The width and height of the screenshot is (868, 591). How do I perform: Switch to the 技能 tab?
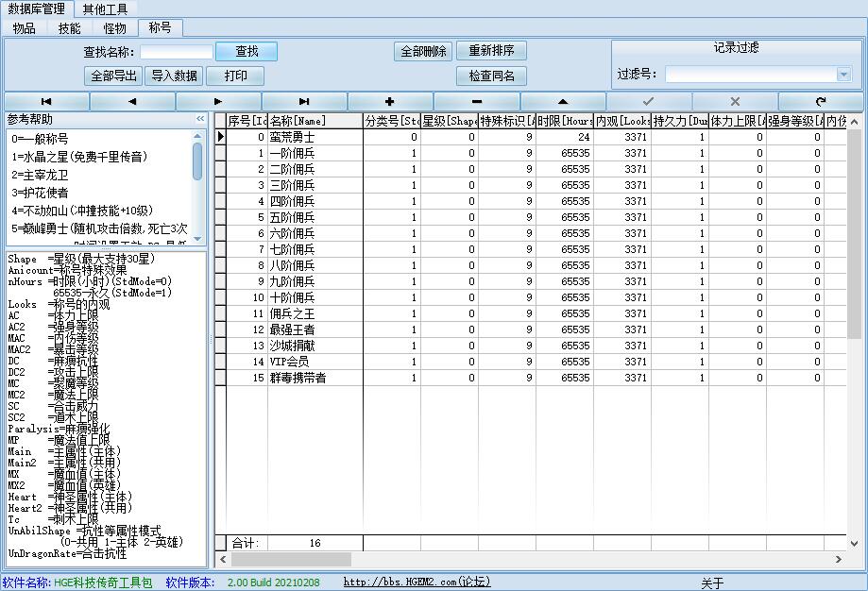[x=70, y=28]
